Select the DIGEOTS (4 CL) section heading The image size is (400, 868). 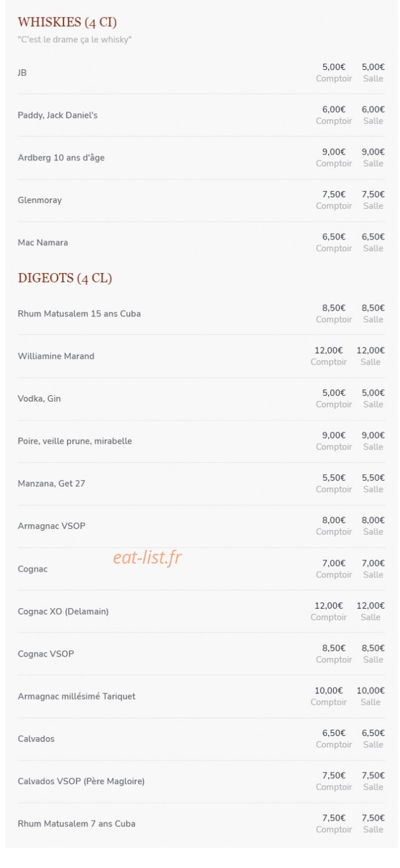pyautogui.click(x=65, y=278)
